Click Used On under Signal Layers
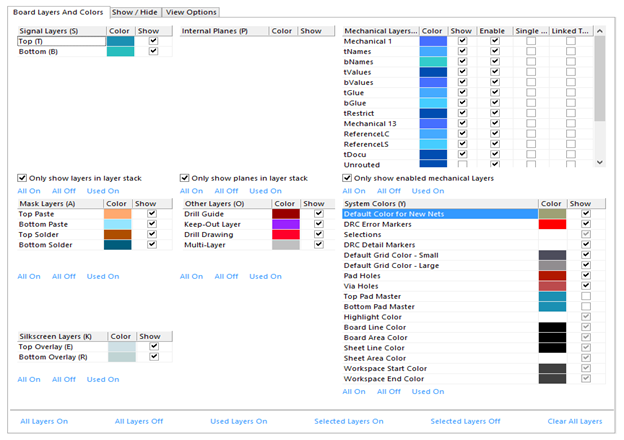624x440 pixels. (x=103, y=191)
